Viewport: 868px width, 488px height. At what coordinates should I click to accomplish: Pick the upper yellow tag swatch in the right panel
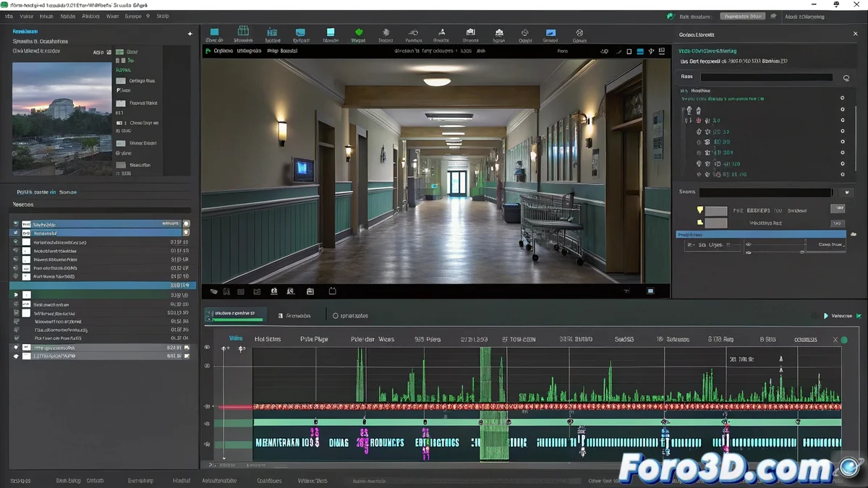[x=700, y=210]
